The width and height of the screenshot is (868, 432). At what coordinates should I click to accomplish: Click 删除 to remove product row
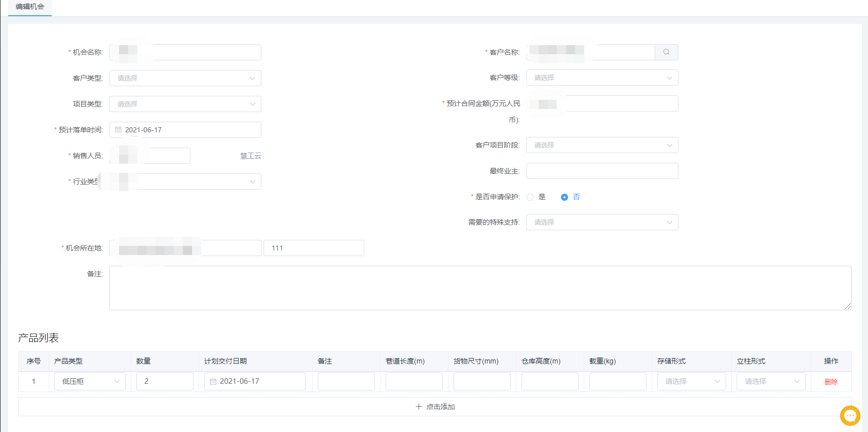coord(831,382)
